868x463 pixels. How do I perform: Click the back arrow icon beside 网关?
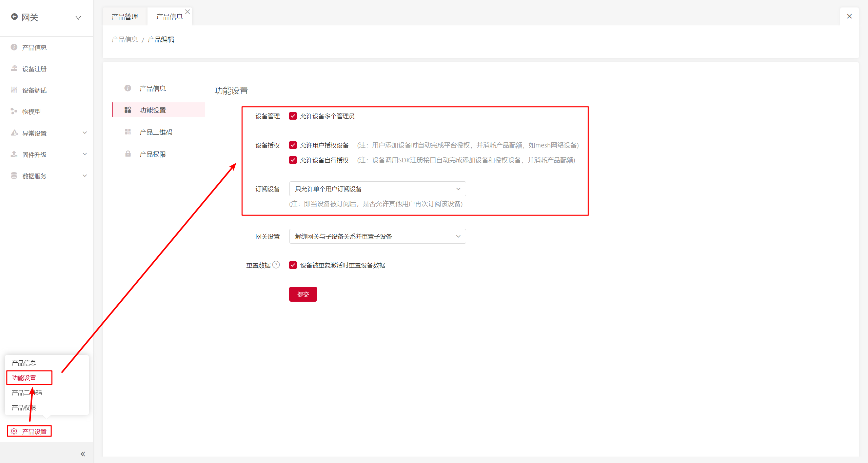pyautogui.click(x=14, y=17)
